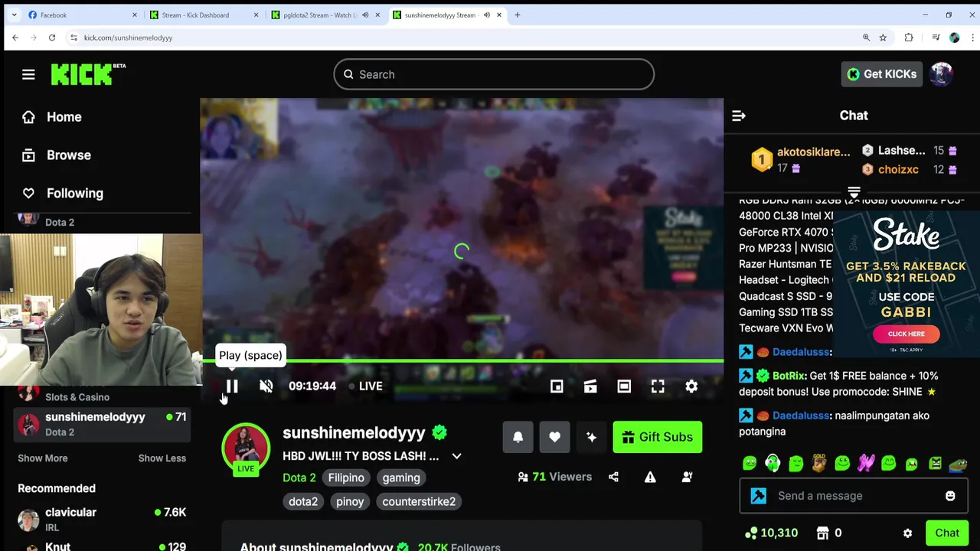Click the share stream icon
The height and width of the screenshot is (551, 980).
[x=613, y=477]
